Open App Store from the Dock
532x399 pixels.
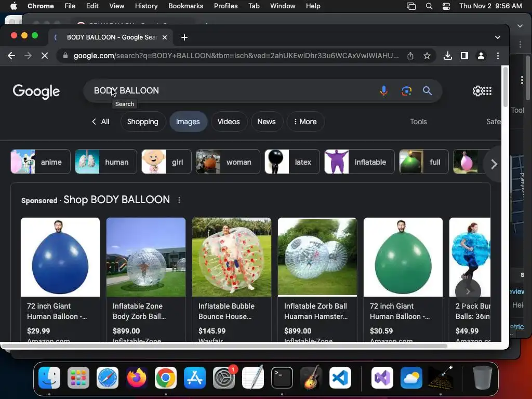pos(195,378)
